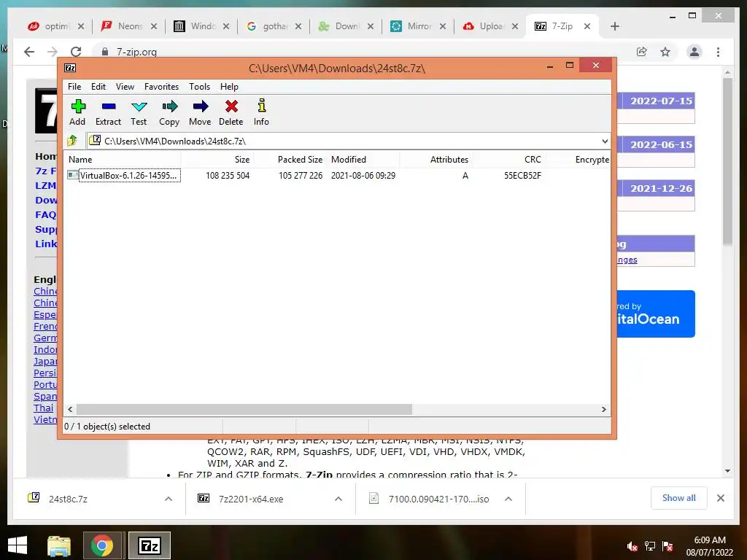Click the Move toolbar icon
Screen dimensions: 747x560
[x=200, y=112]
